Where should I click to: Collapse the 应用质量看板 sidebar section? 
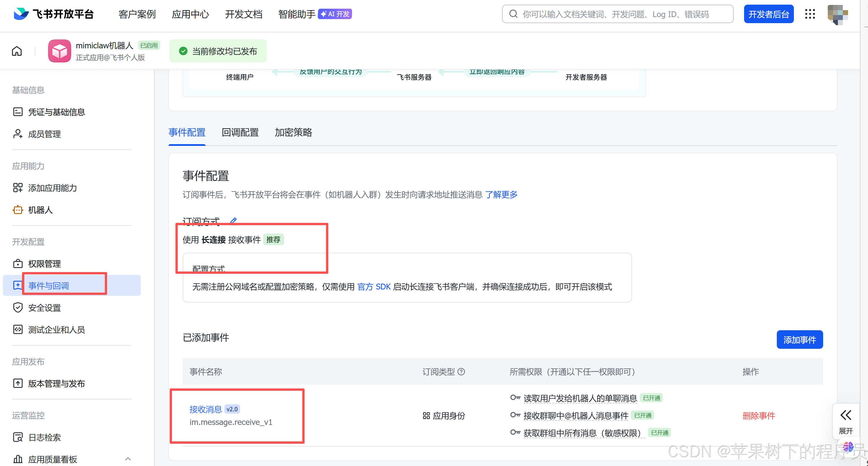[x=128, y=458]
